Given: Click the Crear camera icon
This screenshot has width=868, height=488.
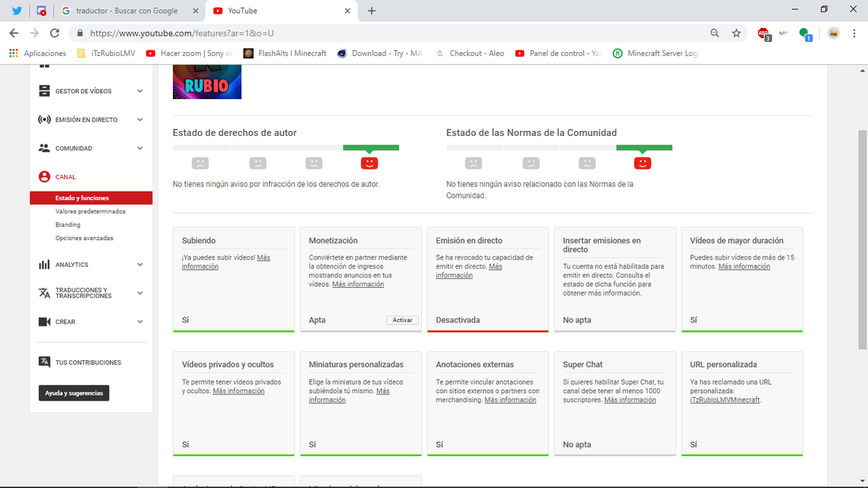Looking at the screenshot, I should pyautogui.click(x=43, y=322).
